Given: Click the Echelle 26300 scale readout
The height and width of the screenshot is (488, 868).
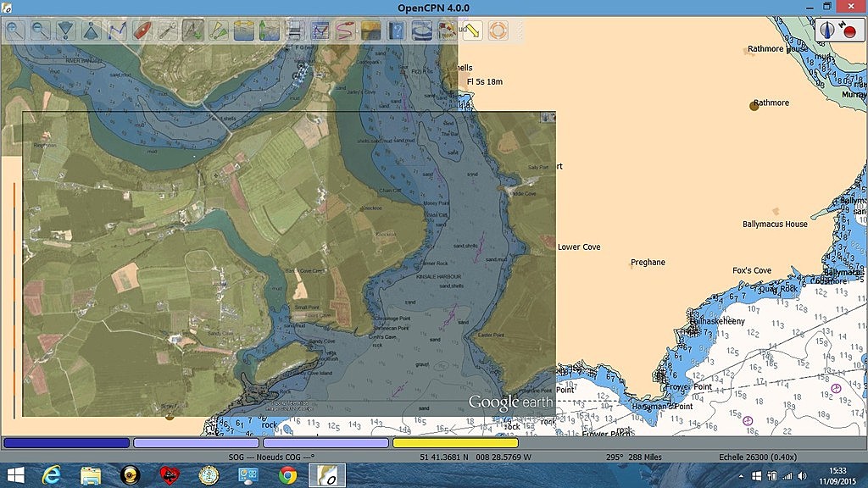Looking at the screenshot, I should [757, 457].
